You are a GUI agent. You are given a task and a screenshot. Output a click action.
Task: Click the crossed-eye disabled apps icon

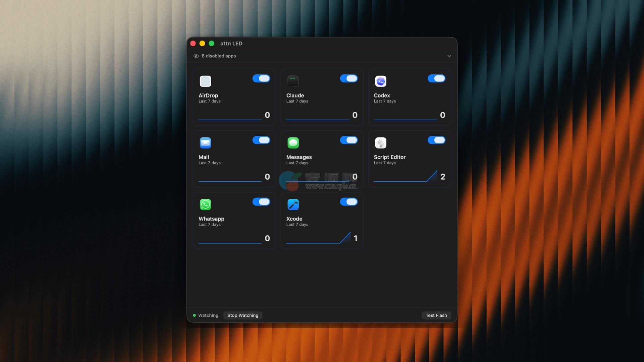(x=196, y=56)
